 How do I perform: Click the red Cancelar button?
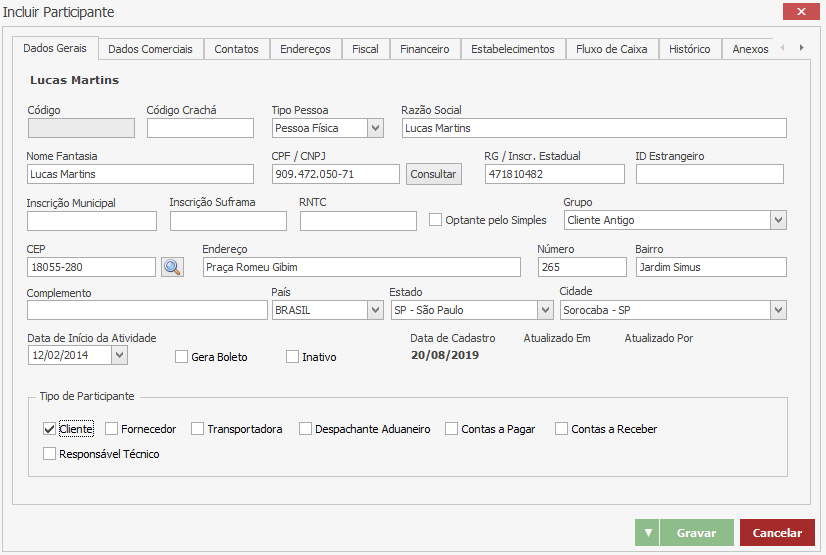point(777,533)
